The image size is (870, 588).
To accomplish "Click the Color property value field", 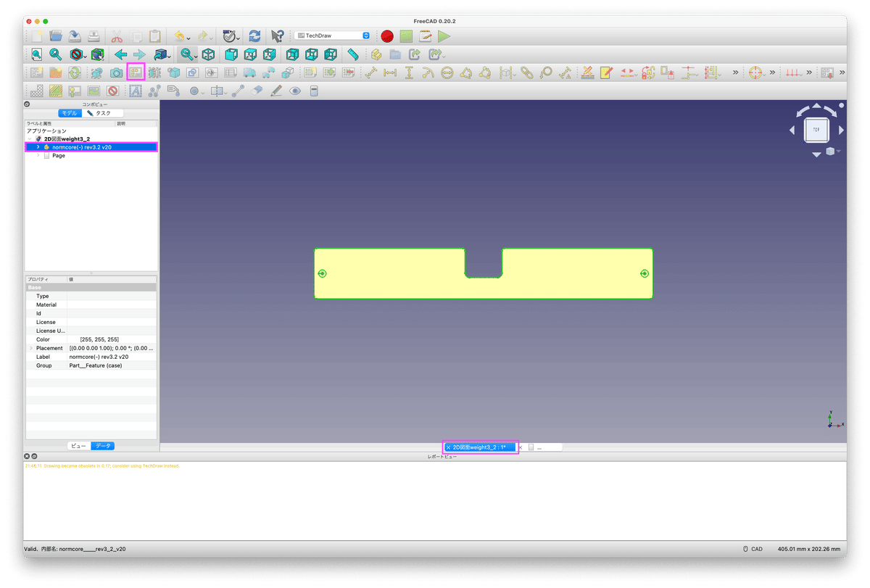I will point(112,339).
